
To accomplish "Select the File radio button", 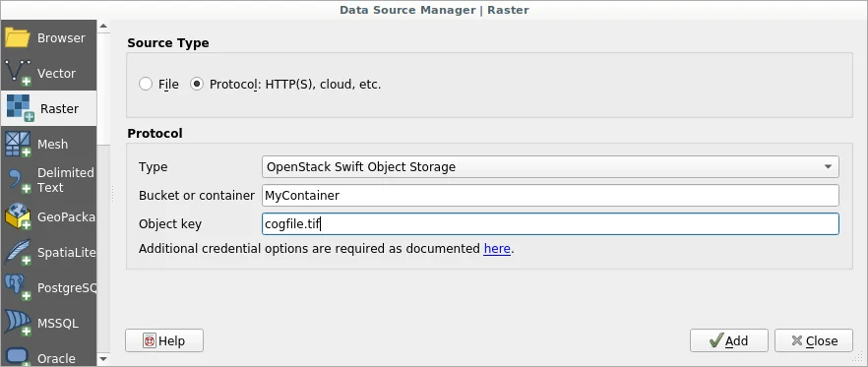I will tap(146, 85).
